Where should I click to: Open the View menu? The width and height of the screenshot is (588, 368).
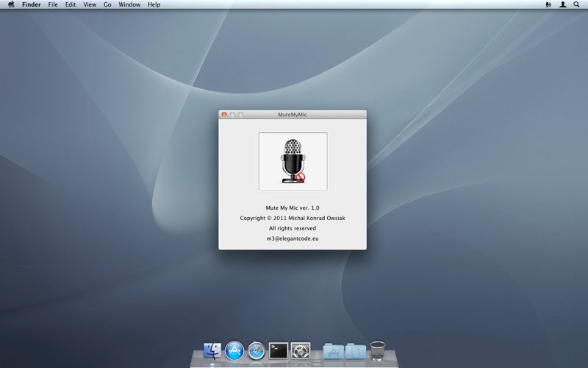(x=90, y=4)
